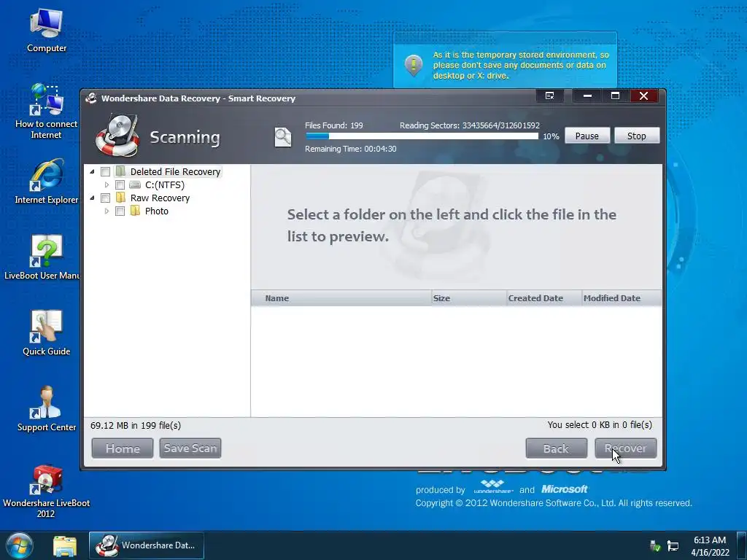
Task: Click the Photo folder icon
Action: click(x=135, y=211)
